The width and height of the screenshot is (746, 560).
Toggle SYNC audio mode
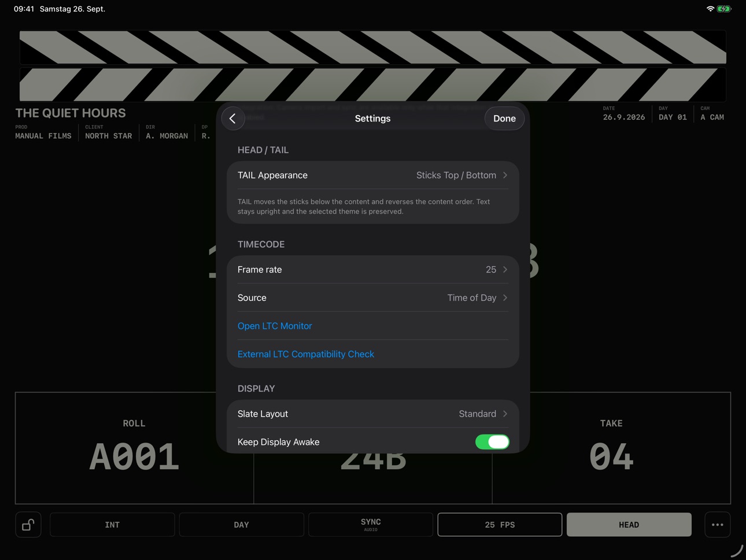(371, 525)
